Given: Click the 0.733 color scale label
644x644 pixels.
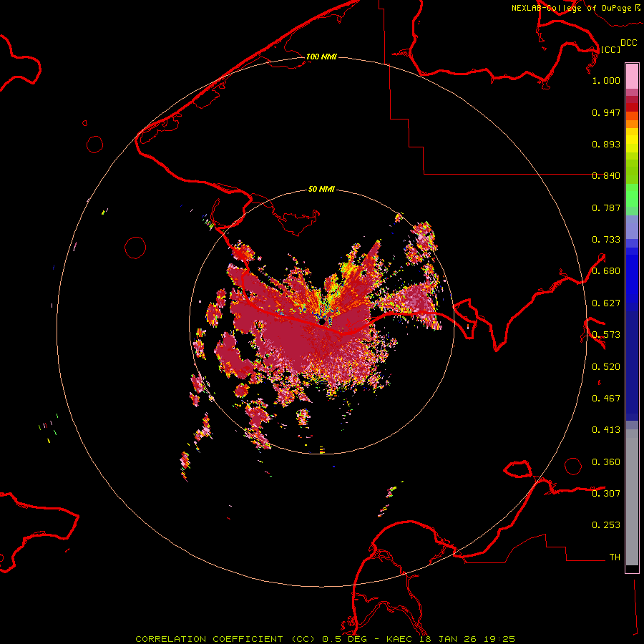Looking at the screenshot, I should tap(606, 240).
